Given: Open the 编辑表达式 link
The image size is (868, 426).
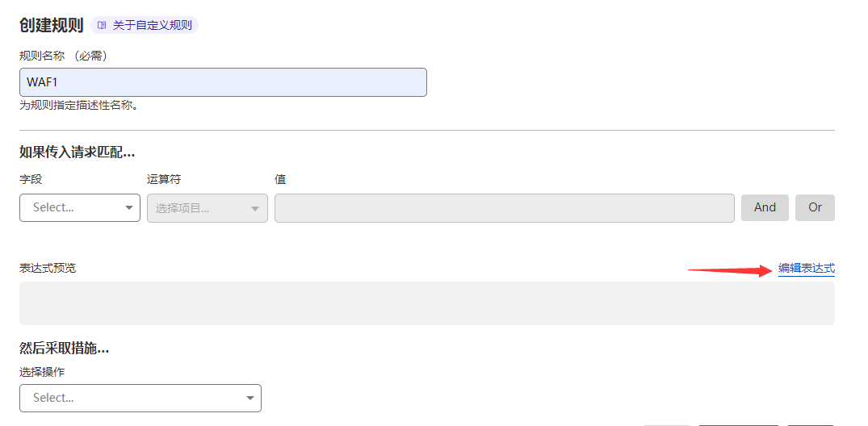Looking at the screenshot, I should (x=806, y=268).
